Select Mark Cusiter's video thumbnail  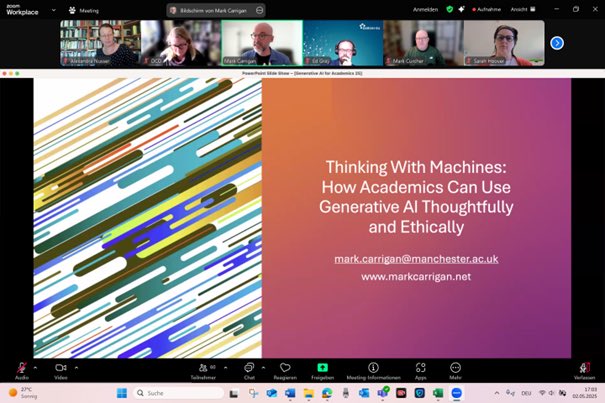423,43
